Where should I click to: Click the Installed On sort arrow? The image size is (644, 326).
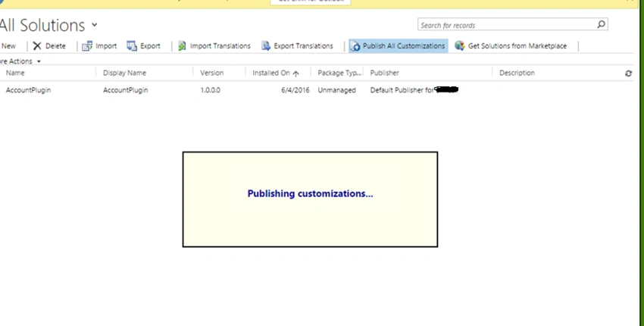(x=295, y=74)
